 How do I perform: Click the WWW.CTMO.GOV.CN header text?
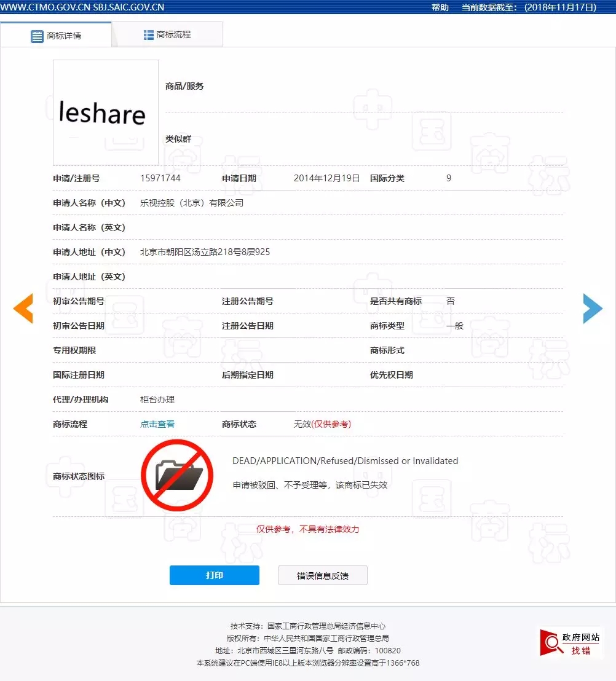[x=45, y=7]
